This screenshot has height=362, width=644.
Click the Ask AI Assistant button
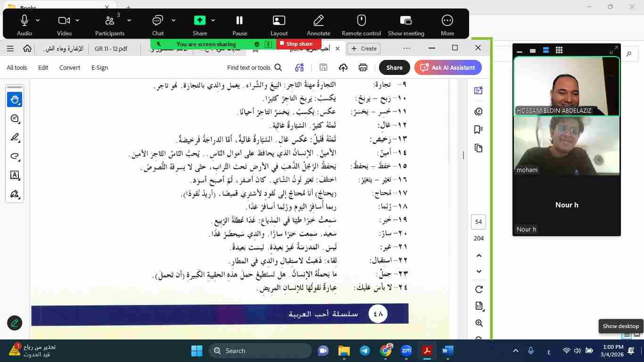(447, 68)
